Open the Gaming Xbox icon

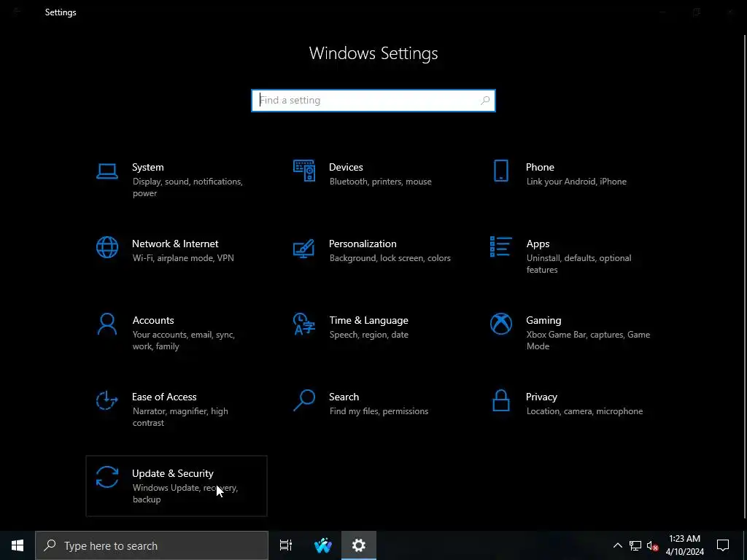coord(500,324)
